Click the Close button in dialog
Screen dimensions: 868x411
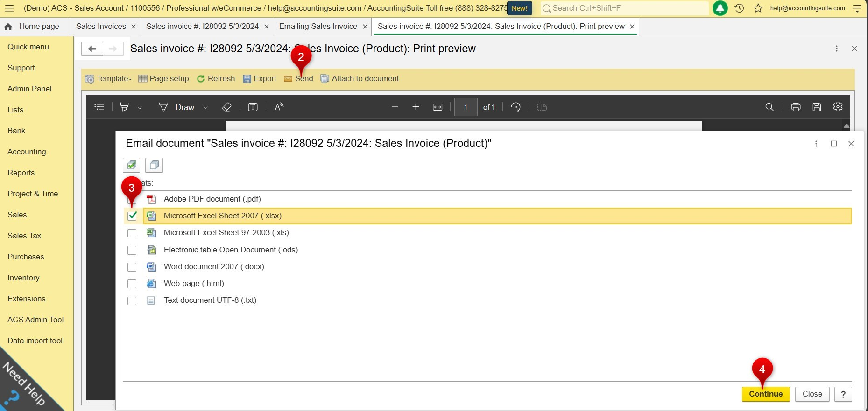(x=812, y=394)
